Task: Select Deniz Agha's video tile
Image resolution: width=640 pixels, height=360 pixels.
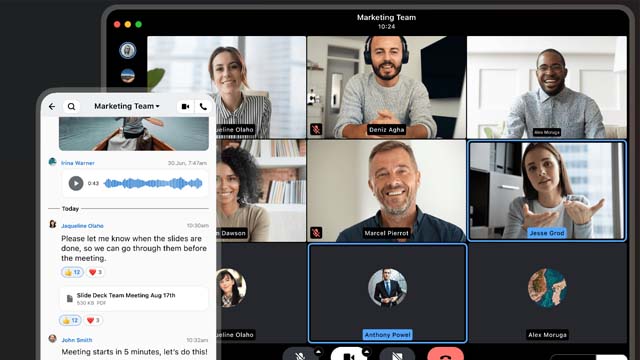Action: pos(386,87)
